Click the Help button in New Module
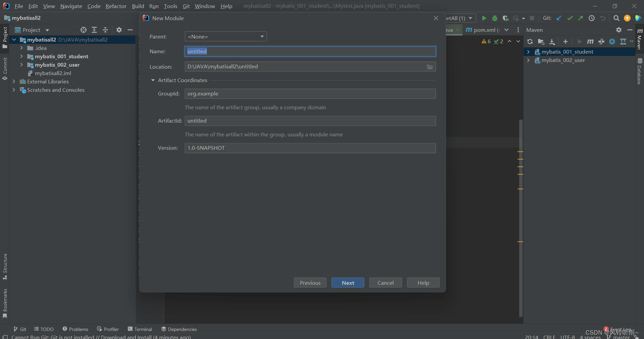The width and height of the screenshot is (644, 339). (423, 283)
